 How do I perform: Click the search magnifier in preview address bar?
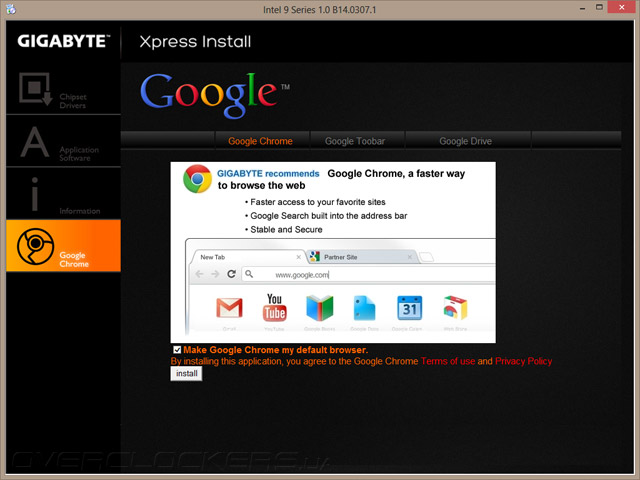249,274
